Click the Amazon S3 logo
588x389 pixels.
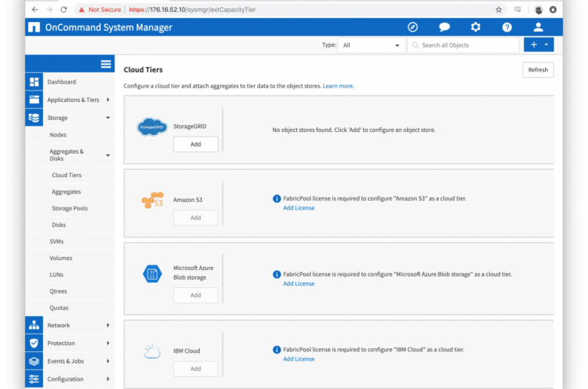pos(152,201)
